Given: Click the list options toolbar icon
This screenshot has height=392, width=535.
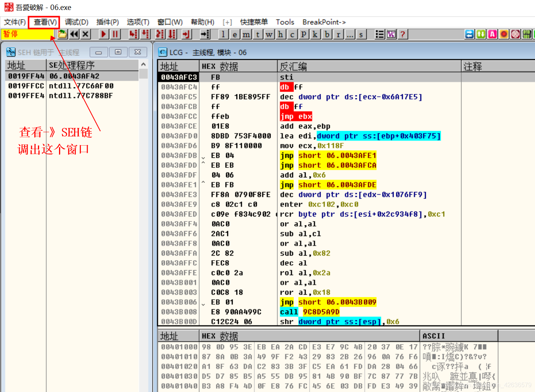Looking at the screenshot, I should (379, 34).
